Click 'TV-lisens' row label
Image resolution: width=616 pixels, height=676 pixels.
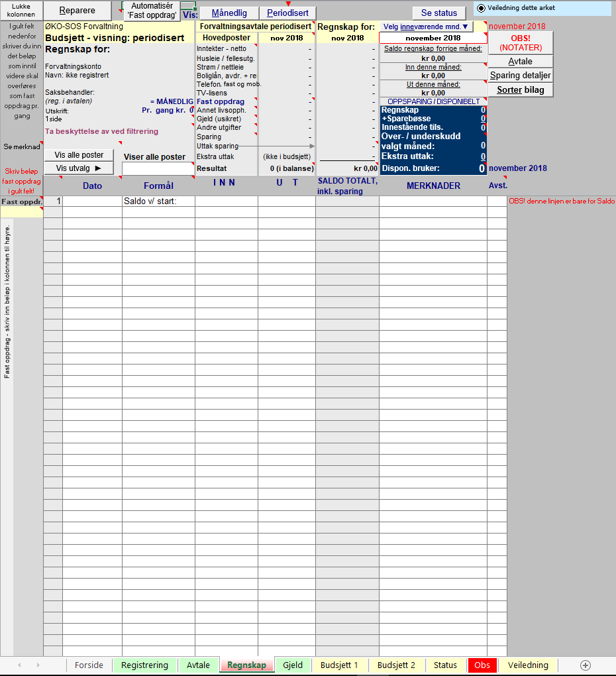tap(211, 93)
